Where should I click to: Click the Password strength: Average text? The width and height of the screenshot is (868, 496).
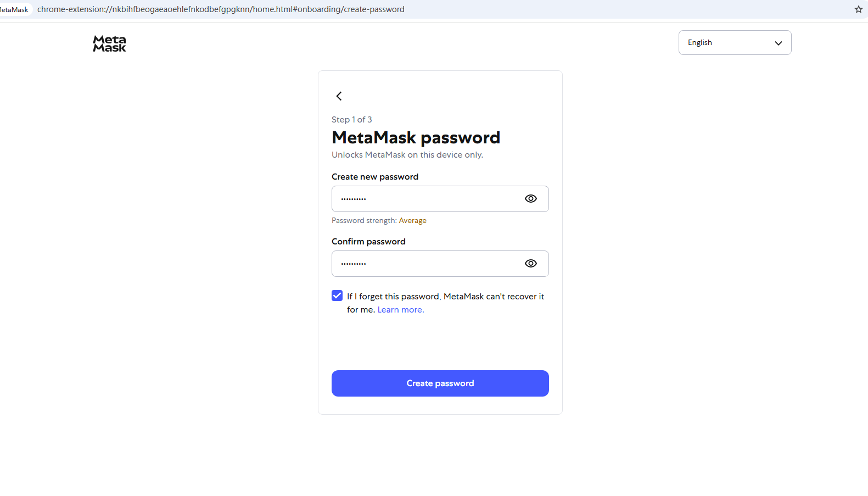coord(379,221)
